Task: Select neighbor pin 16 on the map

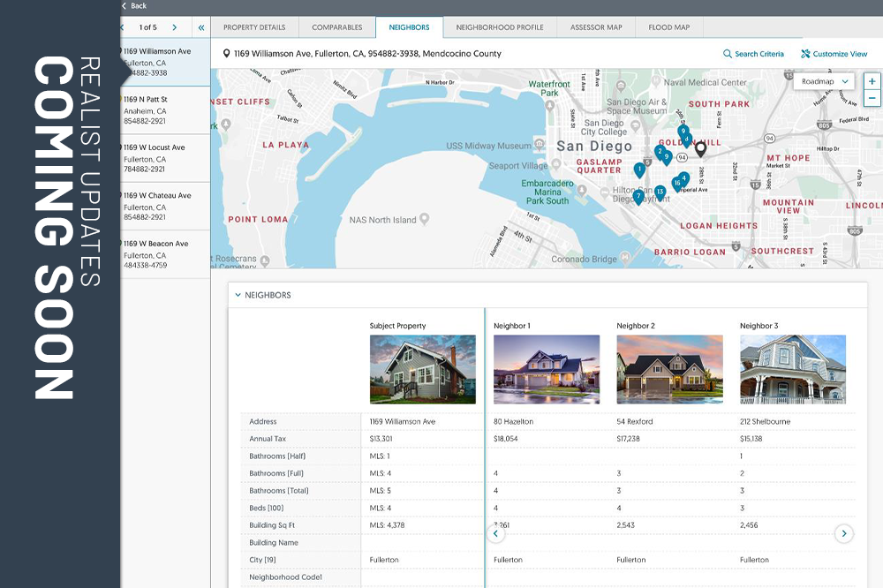Action: pos(677,185)
